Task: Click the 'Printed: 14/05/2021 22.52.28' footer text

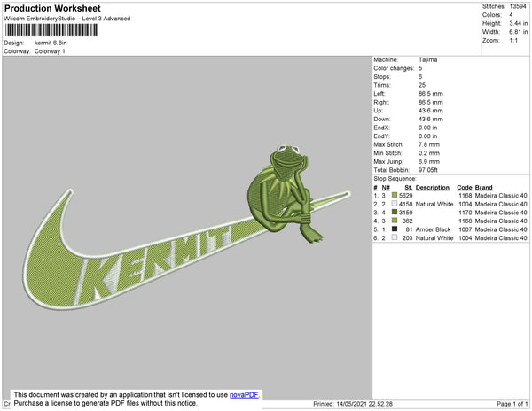Action: (353, 404)
